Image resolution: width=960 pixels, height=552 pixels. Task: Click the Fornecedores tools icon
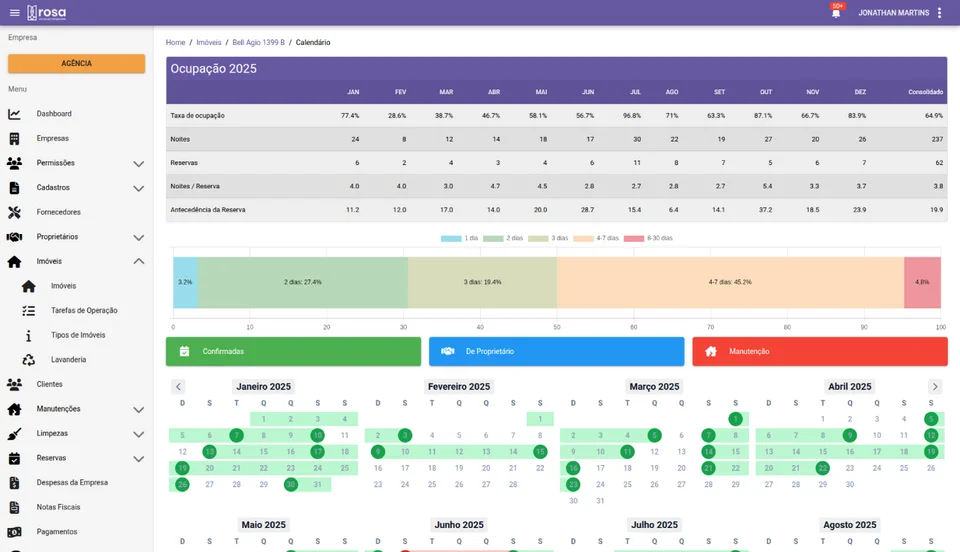tap(15, 212)
